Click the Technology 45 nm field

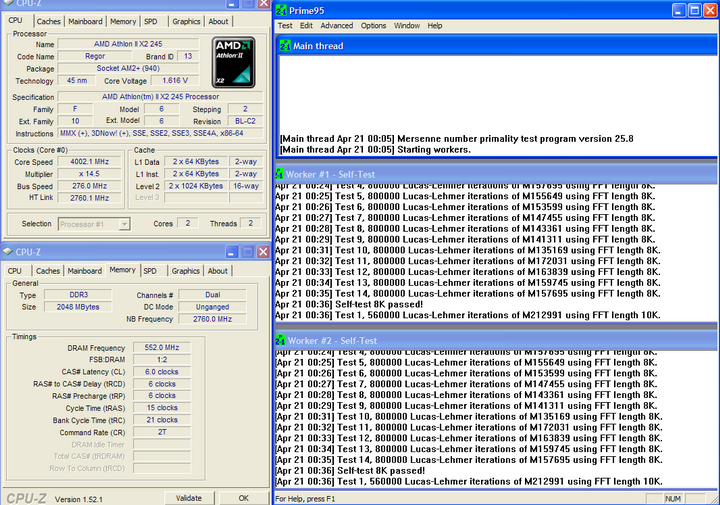77,80
